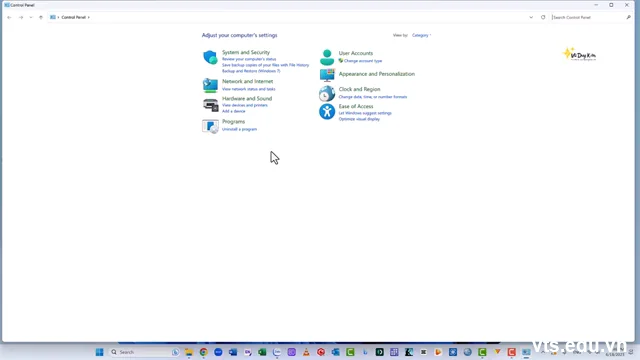Open Ease of Access heading
This screenshot has height=360, width=640.
pos(356,106)
